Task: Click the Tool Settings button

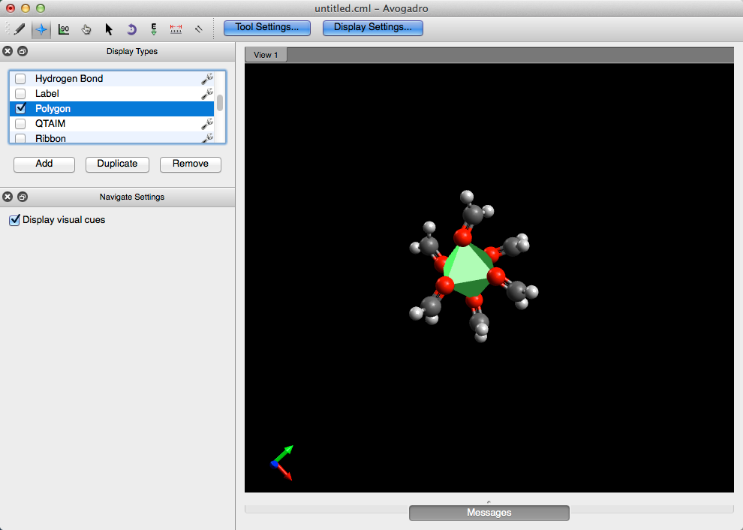Action: point(266,28)
